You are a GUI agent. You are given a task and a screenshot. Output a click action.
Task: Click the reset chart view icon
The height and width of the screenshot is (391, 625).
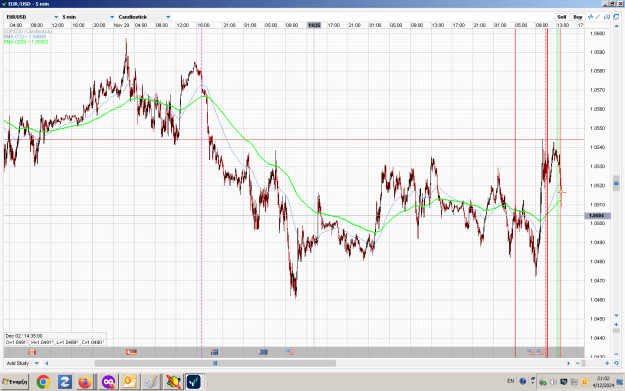[x=616, y=363]
